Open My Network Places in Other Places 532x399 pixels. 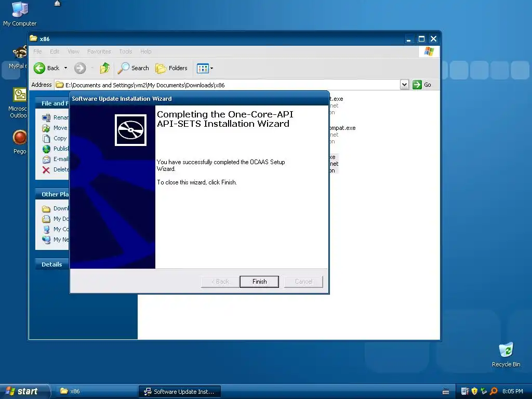(x=55, y=240)
